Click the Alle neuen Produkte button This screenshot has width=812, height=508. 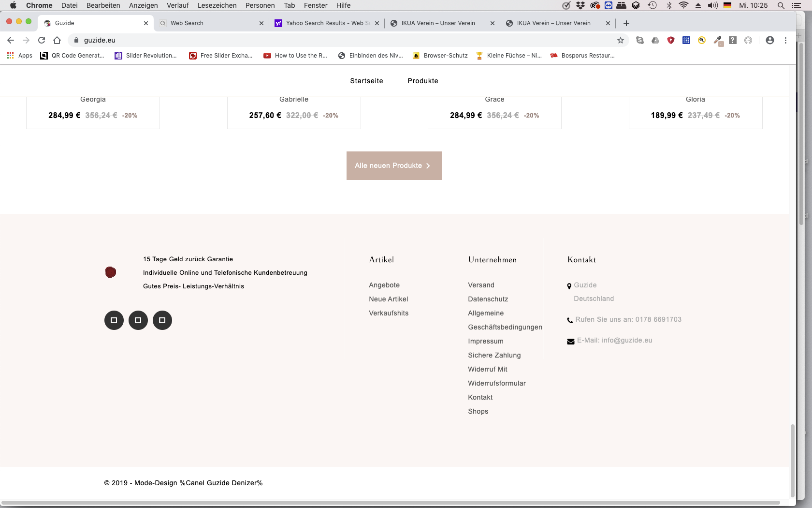pyautogui.click(x=394, y=165)
